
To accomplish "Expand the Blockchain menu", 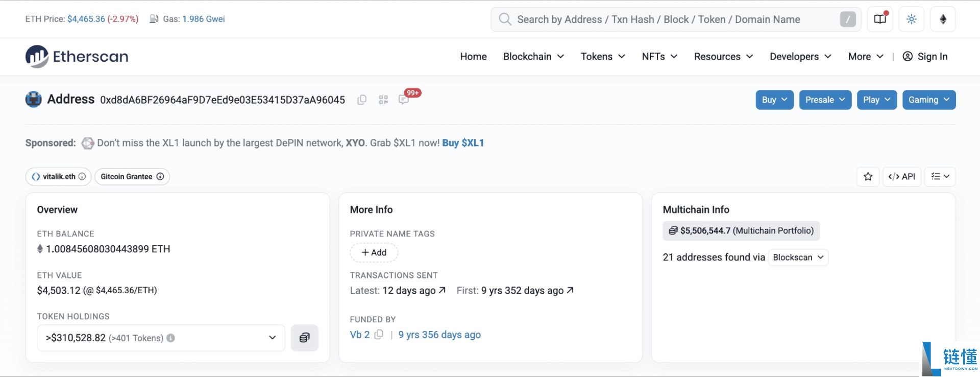I will 533,57.
